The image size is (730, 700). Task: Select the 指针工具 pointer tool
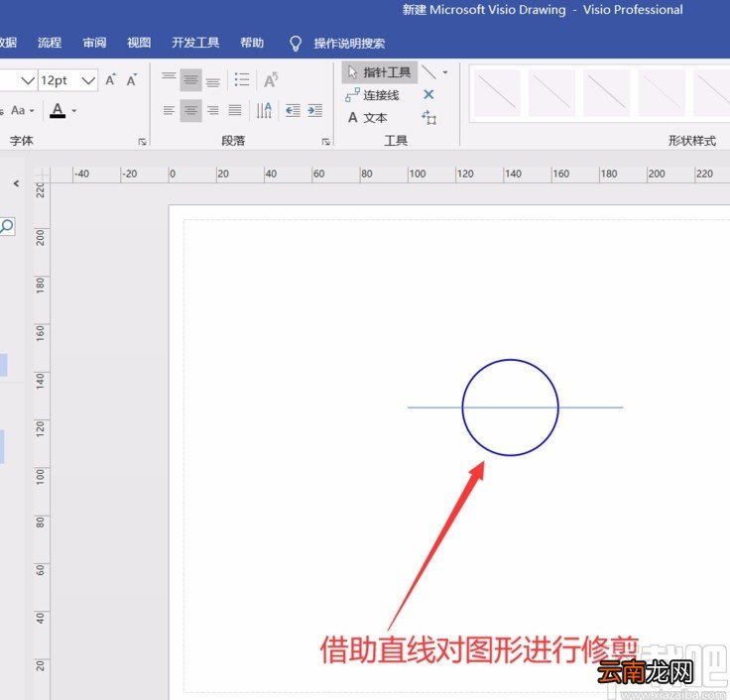[380, 72]
